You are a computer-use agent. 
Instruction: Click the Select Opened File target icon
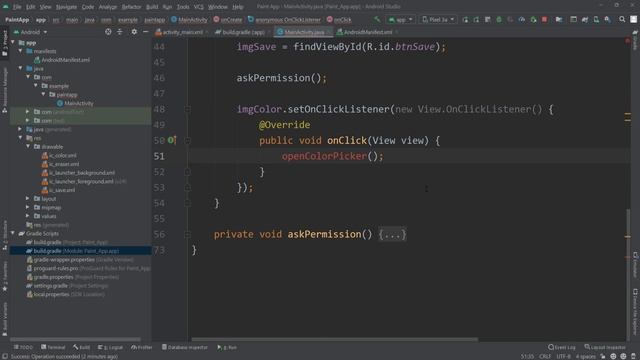coord(108,32)
